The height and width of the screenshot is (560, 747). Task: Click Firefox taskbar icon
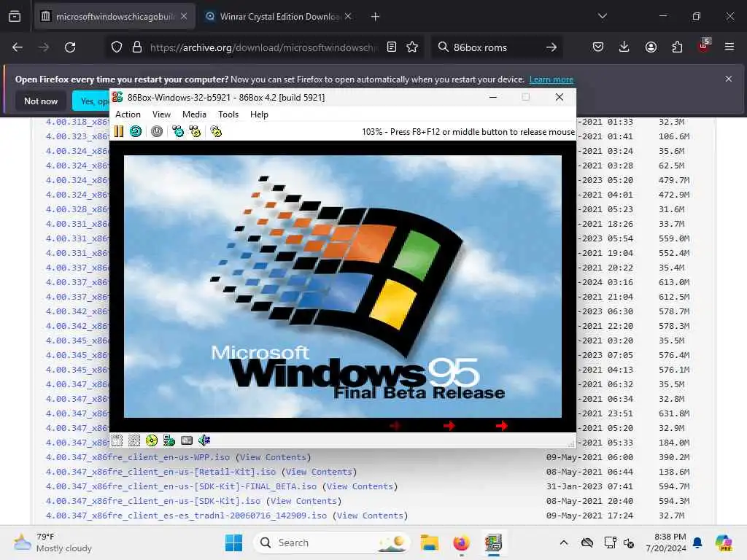click(x=461, y=542)
